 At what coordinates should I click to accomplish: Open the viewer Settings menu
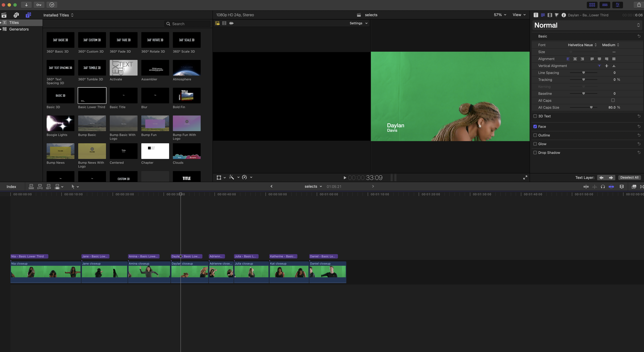[x=358, y=23]
